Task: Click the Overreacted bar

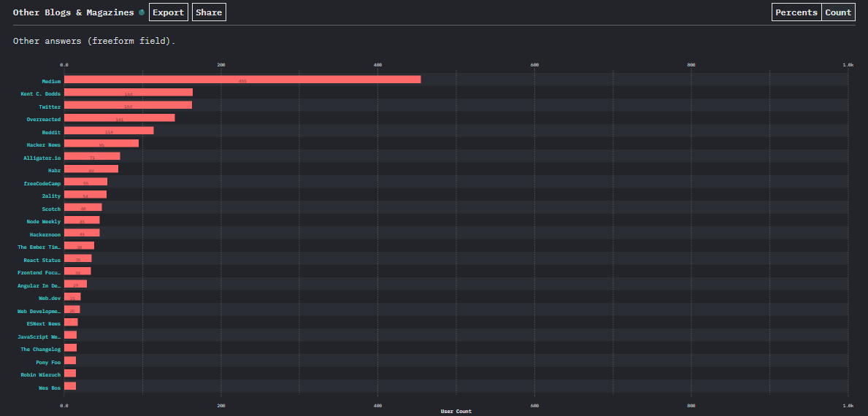Action: 120,118
